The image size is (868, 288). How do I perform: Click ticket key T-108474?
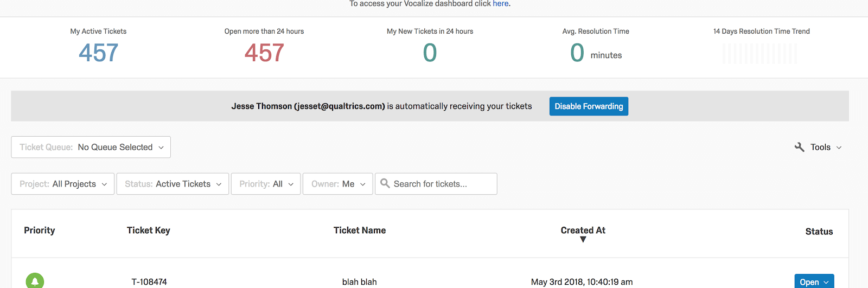[x=149, y=282]
